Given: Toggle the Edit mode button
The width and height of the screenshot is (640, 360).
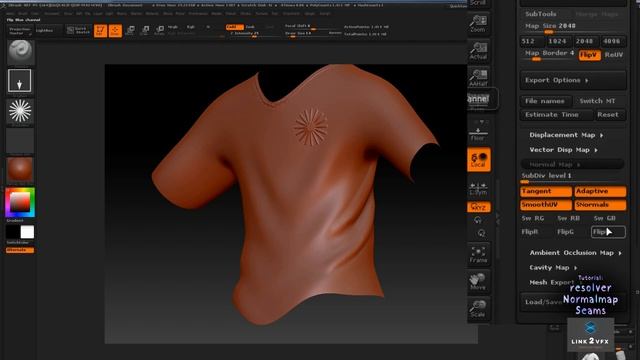Looking at the screenshot, I should [x=100, y=31].
